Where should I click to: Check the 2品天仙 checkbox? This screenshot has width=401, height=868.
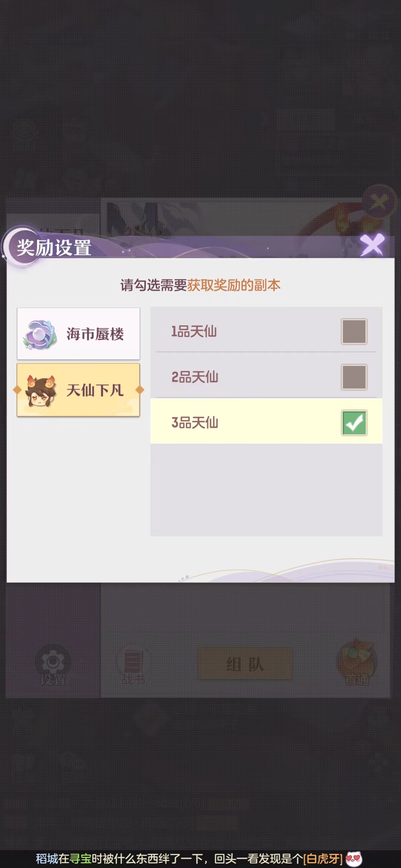point(354,377)
